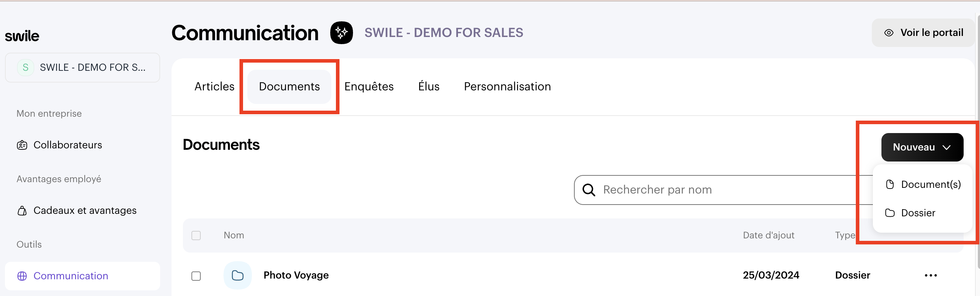Click the Photo Voyage folder icon
The height and width of the screenshot is (296, 980).
click(237, 275)
